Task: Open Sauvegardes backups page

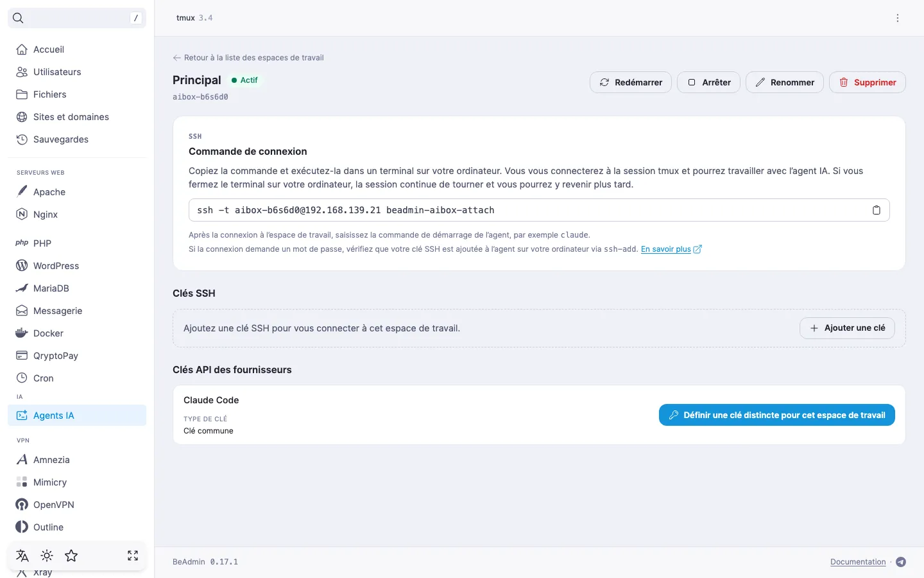Action: (x=77, y=139)
